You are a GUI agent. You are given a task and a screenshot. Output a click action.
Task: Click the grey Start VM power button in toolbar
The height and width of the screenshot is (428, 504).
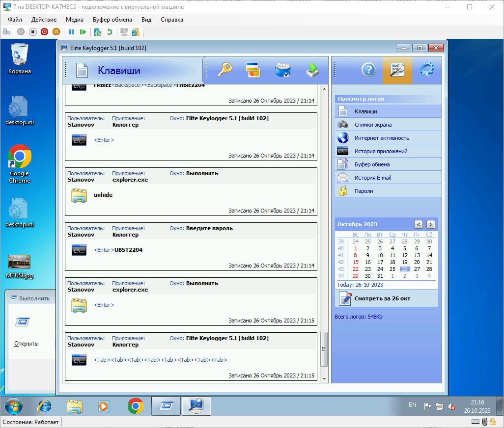[21, 32]
